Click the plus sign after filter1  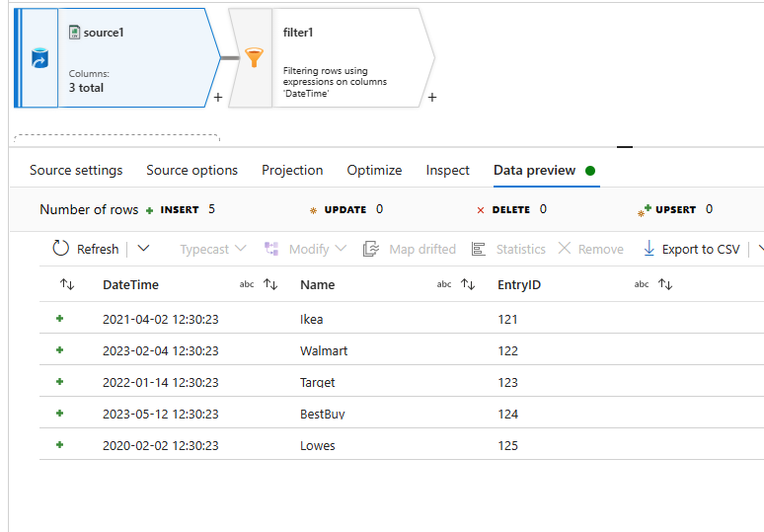pos(432,98)
